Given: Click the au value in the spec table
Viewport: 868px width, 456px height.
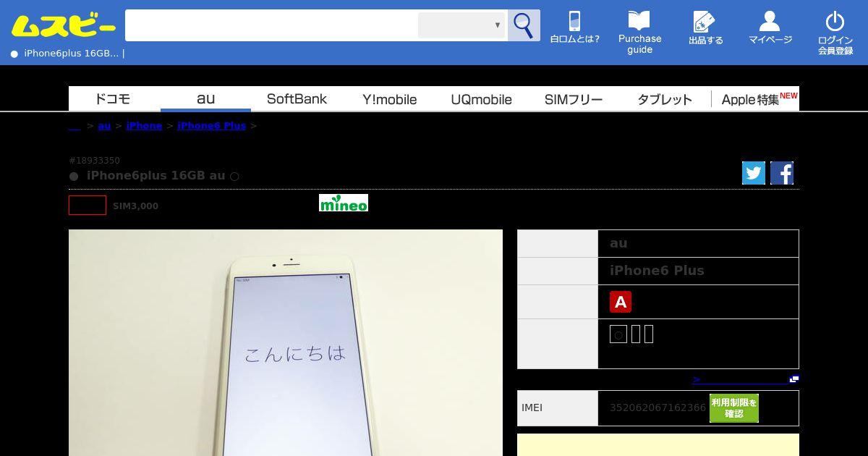Looking at the screenshot, I should (x=618, y=243).
